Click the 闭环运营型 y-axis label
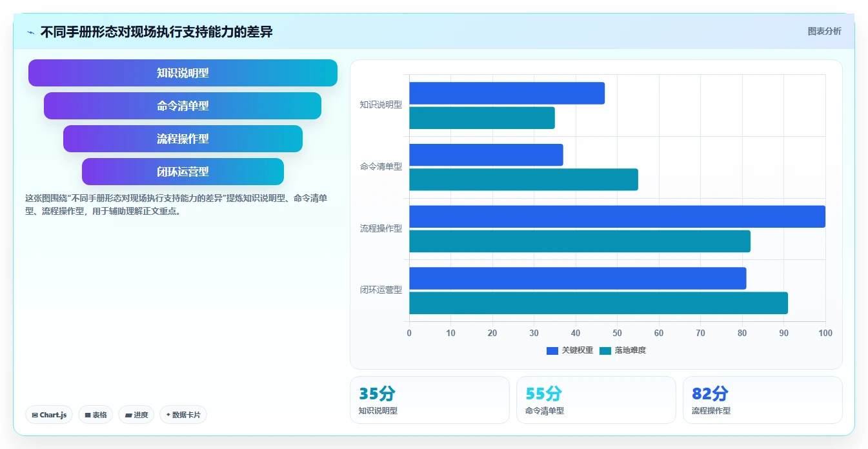The image size is (868, 449). 381,290
